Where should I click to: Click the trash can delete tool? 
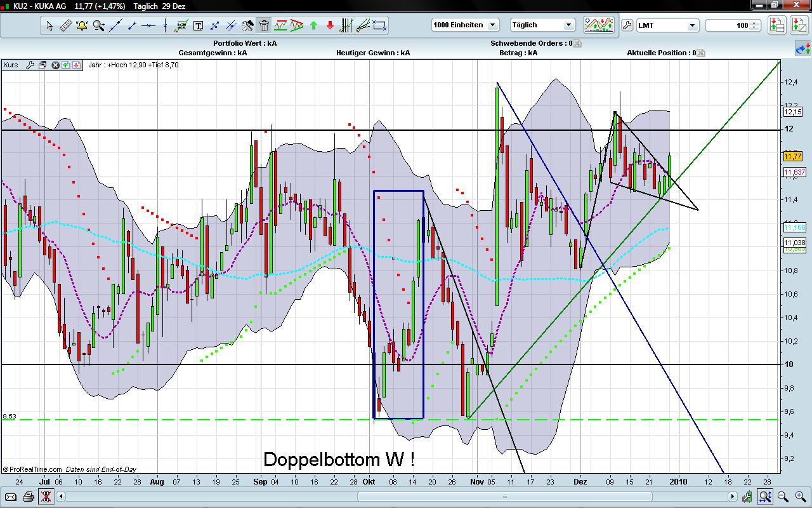point(264,25)
